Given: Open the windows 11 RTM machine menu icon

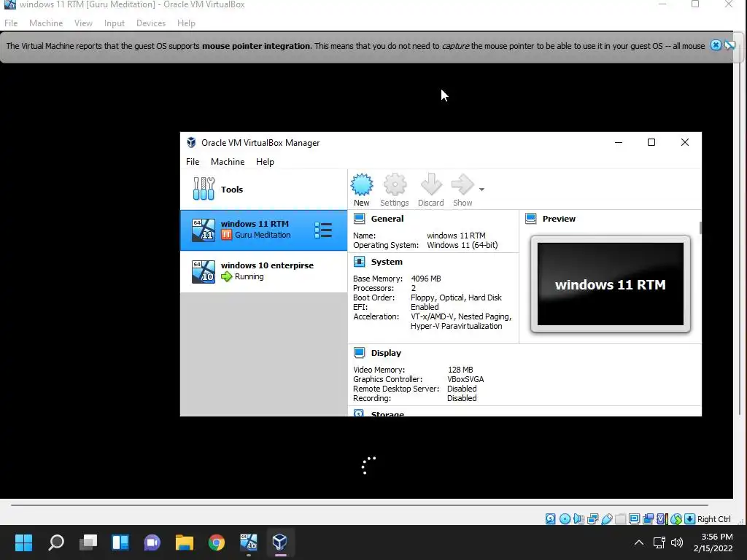Looking at the screenshot, I should (x=323, y=230).
